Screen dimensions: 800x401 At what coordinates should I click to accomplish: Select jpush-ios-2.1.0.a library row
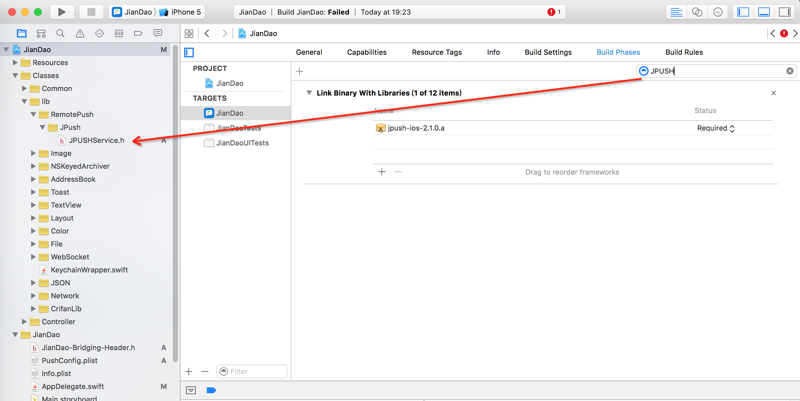tap(573, 128)
